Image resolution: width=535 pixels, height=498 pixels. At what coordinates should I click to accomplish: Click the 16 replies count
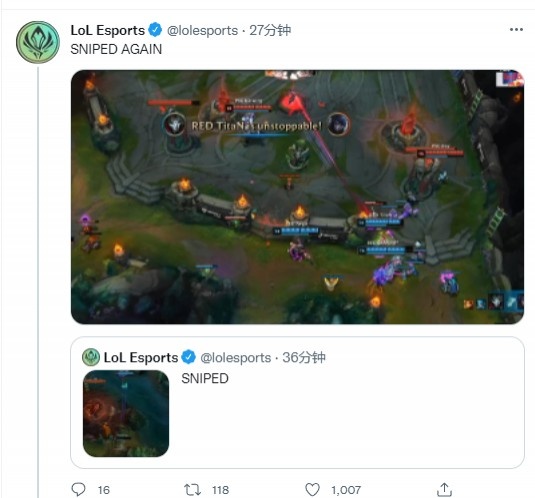pos(104,490)
